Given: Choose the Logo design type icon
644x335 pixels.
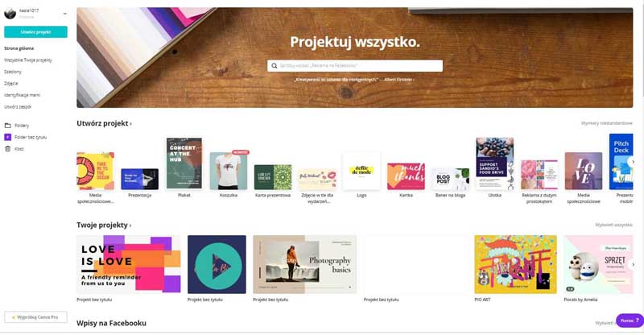Looking at the screenshot, I should point(361,171).
